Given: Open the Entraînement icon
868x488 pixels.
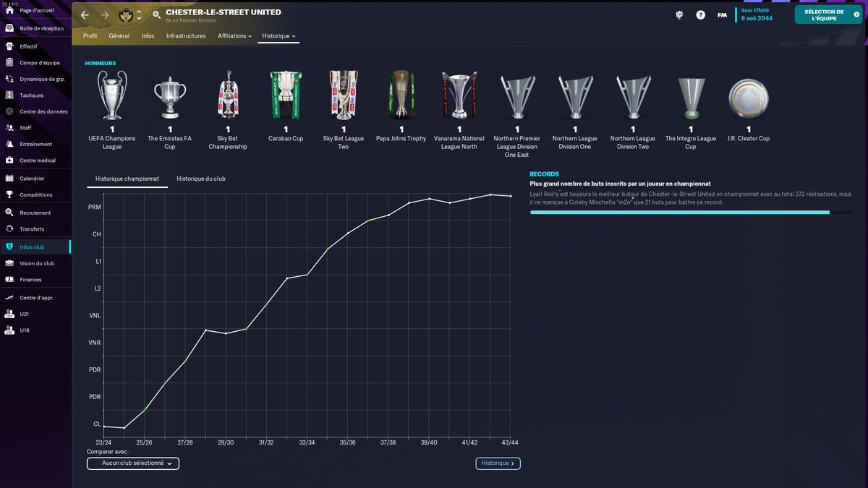Looking at the screenshot, I should 9,144.
